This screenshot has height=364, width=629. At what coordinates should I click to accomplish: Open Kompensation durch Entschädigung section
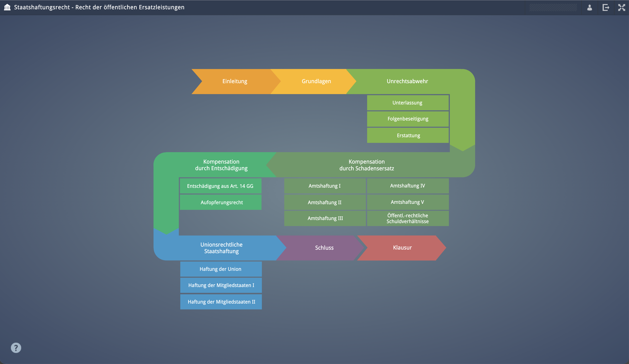(x=221, y=165)
